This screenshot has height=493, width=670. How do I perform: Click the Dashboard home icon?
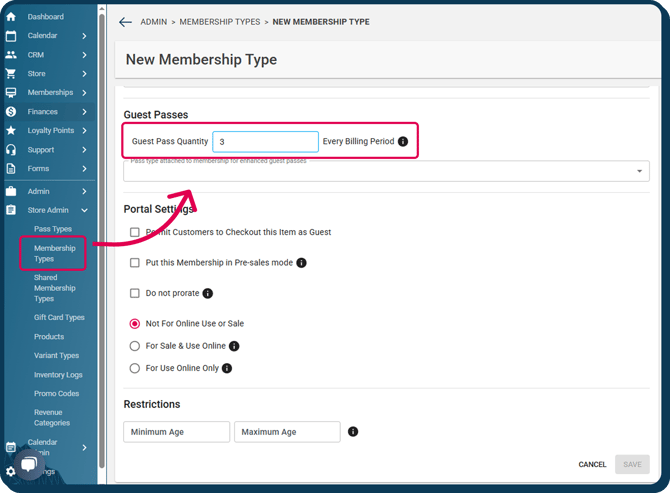pyautogui.click(x=11, y=17)
